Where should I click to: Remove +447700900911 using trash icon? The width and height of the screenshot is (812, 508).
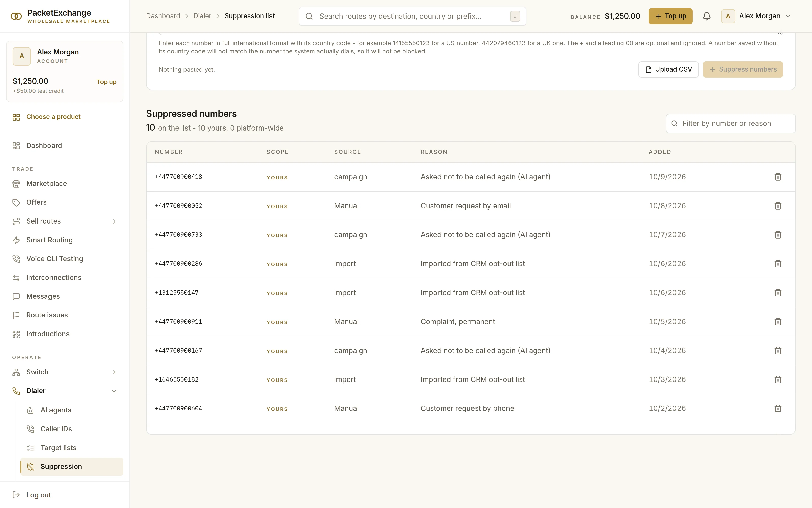tap(778, 322)
